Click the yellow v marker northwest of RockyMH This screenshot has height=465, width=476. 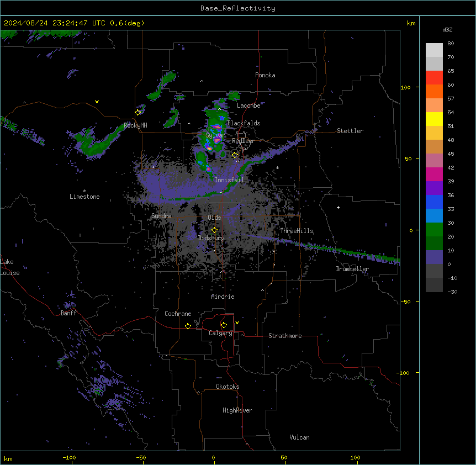point(97,102)
